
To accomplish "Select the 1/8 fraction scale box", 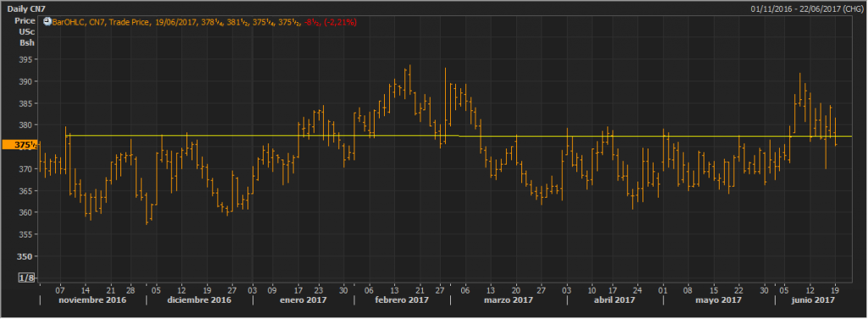I will click(x=26, y=277).
